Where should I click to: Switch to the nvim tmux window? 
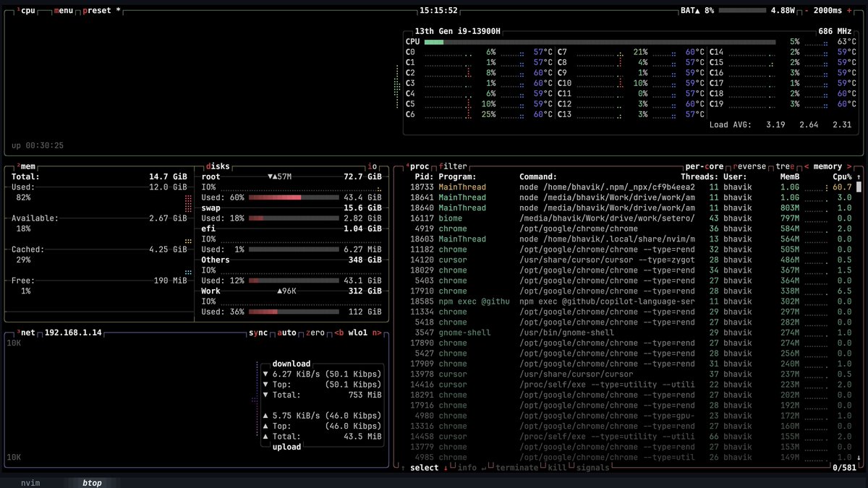tap(30, 482)
